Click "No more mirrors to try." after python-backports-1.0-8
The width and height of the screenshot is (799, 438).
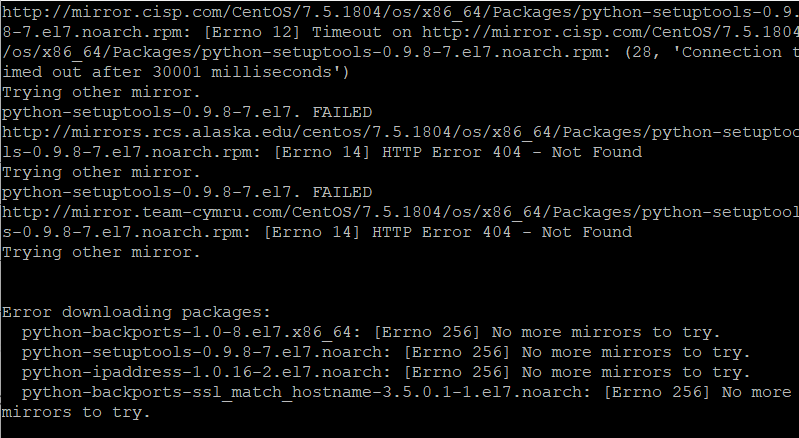point(621,332)
